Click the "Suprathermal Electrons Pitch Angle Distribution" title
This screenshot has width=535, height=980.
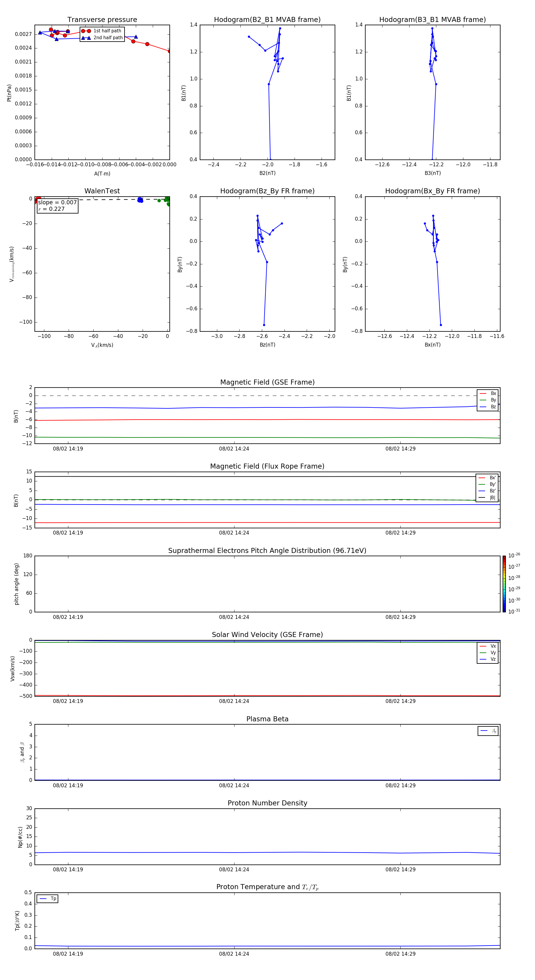point(267,551)
